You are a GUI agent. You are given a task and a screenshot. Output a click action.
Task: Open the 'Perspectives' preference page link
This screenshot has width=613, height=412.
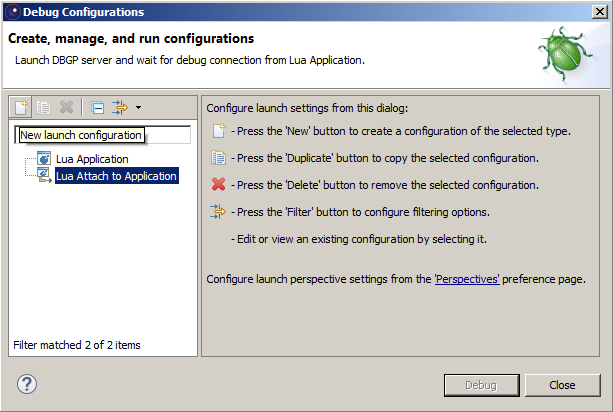[x=467, y=279]
